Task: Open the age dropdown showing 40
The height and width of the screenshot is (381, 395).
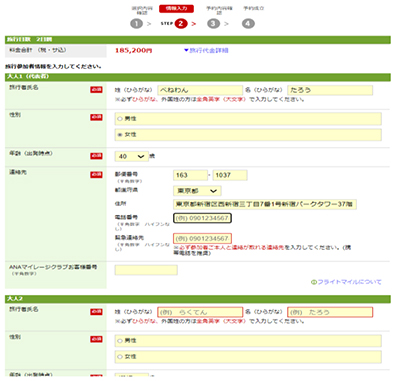Action: pos(131,156)
